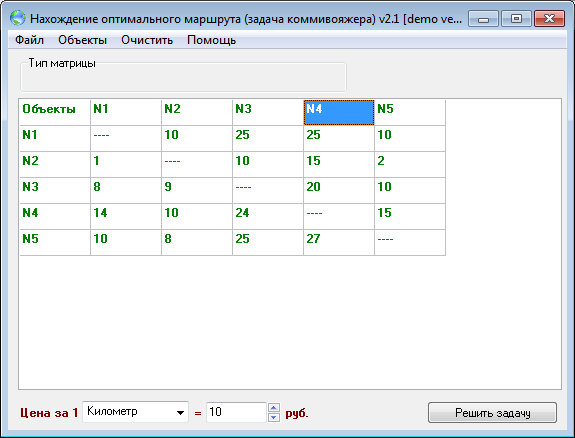This screenshot has width=575, height=438.
Task: Maximize the window
Action: point(516,18)
